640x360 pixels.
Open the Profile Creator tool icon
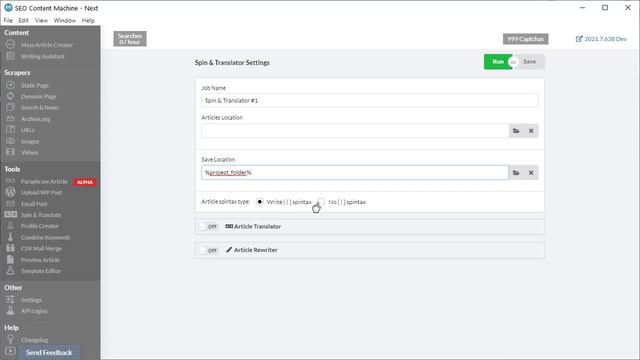pos(10,225)
